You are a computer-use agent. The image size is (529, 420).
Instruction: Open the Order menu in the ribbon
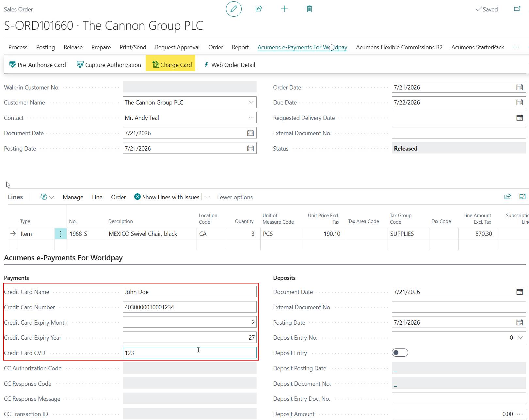[216, 47]
